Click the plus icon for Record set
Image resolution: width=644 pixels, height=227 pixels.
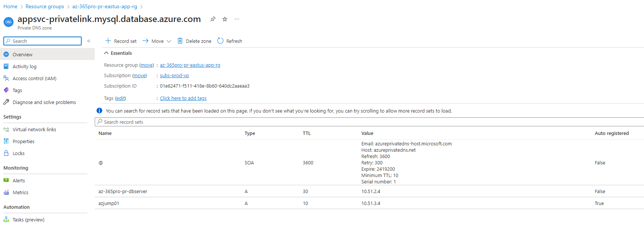click(x=108, y=41)
